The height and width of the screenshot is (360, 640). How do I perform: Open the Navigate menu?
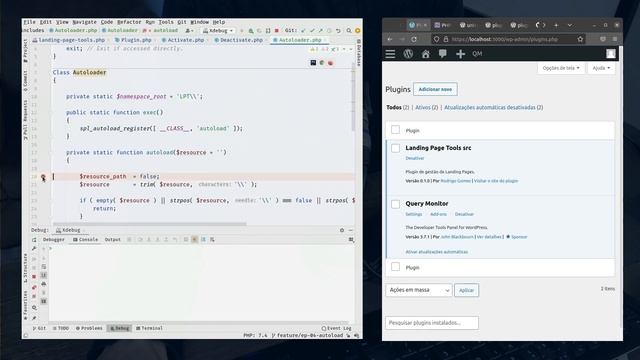pyautogui.click(x=84, y=22)
